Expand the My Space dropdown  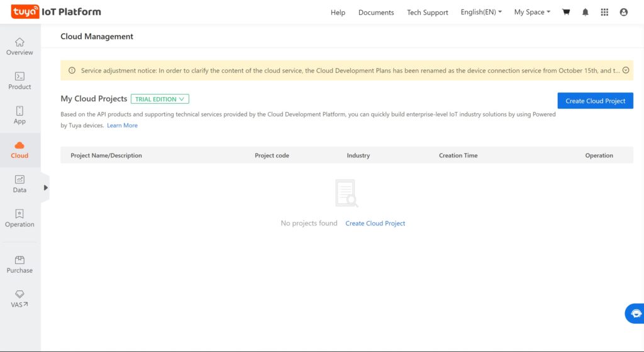[x=531, y=12]
